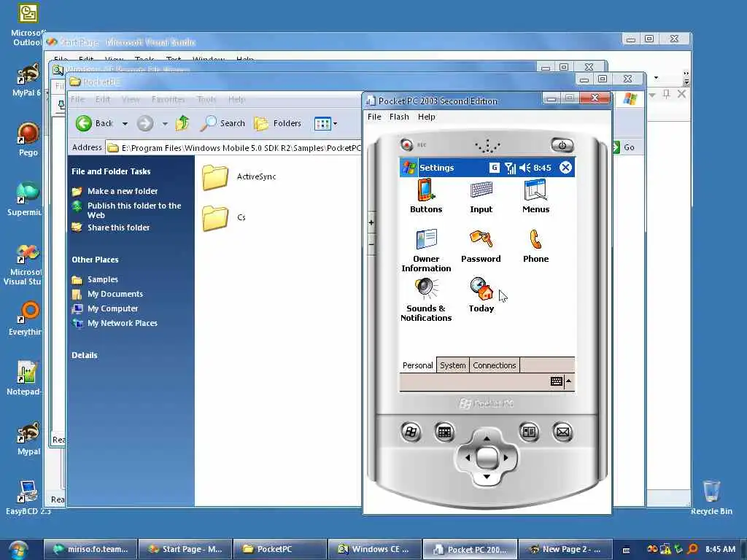Screen dimensions: 747x560
Task: Open the Recycle Bin desktop icon
Action: click(x=711, y=497)
